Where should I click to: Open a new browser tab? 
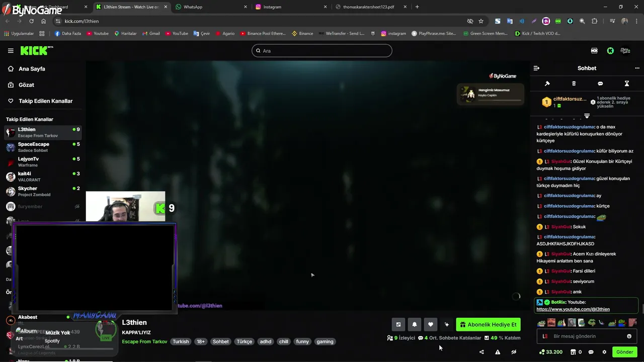417,7
